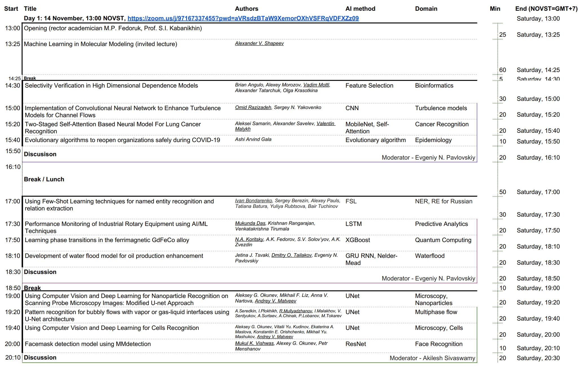Click the Start column header
The image size is (588, 370).
point(11,9)
